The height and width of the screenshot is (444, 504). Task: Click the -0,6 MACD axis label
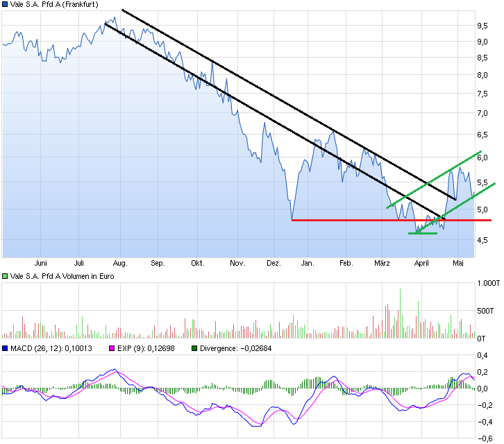pyautogui.click(x=483, y=437)
